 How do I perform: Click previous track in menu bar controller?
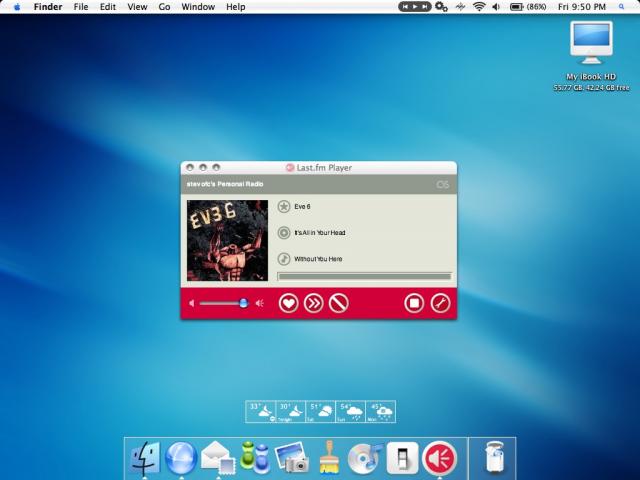click(405, 7)
